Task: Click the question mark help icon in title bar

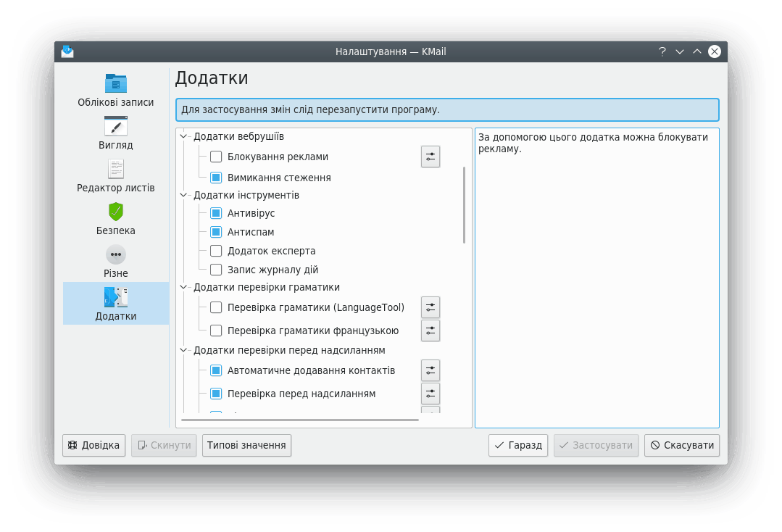Action: point(662,51)
